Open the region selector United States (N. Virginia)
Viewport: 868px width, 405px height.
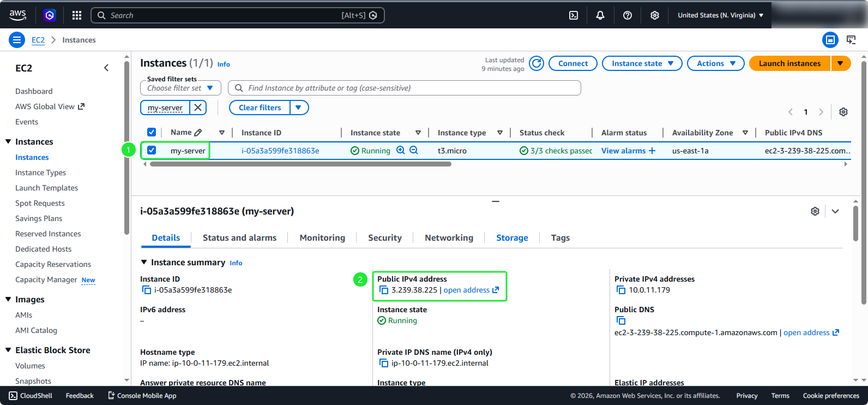tap(720, 15)
